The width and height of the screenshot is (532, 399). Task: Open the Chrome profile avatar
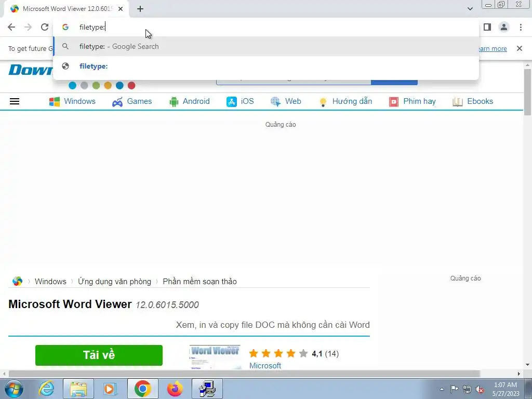[x=504, y=27]
